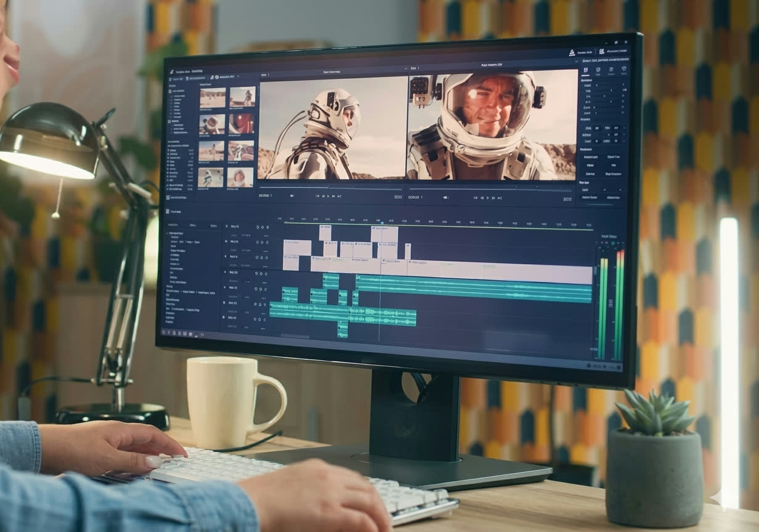The image size is (759, 532).
Task: Toggle the last round control on the top video track
Action: (268, 227)
